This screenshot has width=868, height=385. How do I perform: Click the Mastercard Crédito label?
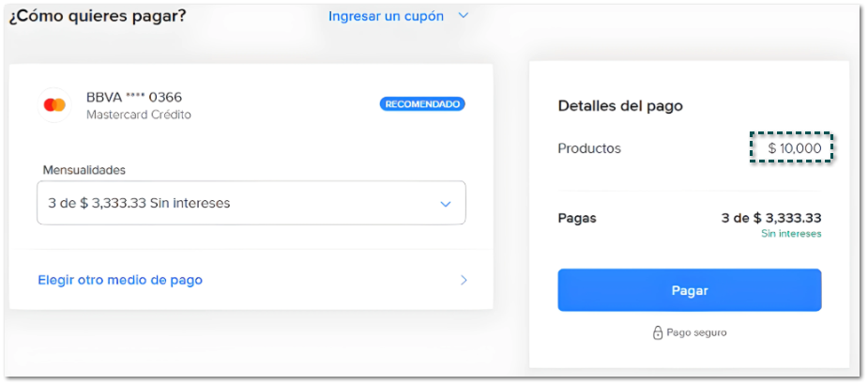pyautogui.click(x=138, y=115)
